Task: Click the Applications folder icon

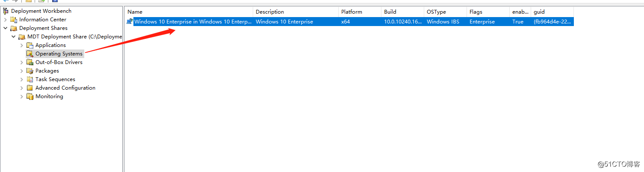Action: pos(30,45)
